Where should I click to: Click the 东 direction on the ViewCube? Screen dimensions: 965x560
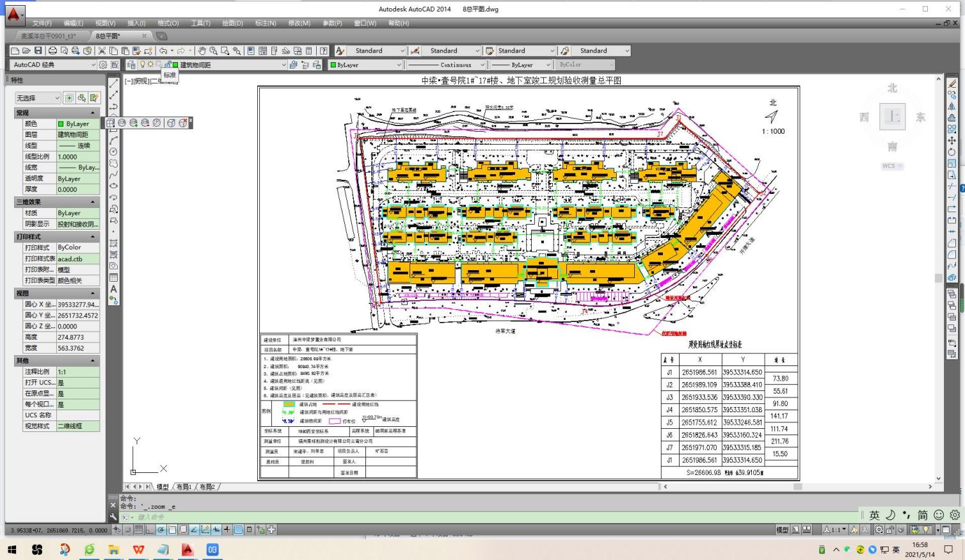point(921,117)
